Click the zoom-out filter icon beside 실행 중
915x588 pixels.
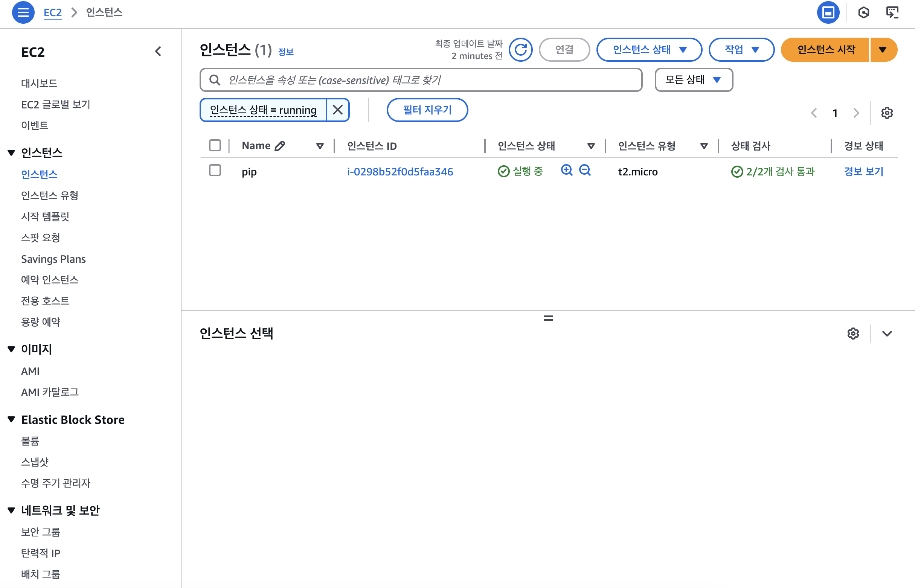[585, 170]
